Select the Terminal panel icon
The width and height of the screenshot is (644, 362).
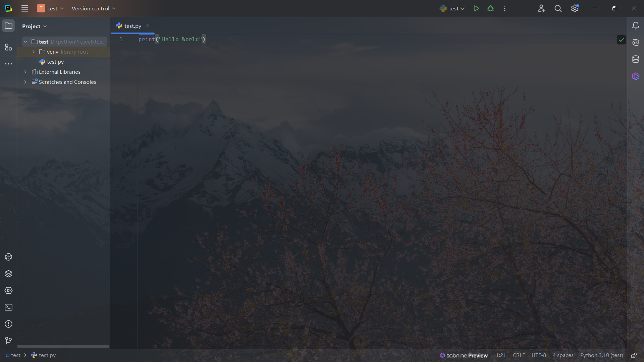(x=9, y=307)
